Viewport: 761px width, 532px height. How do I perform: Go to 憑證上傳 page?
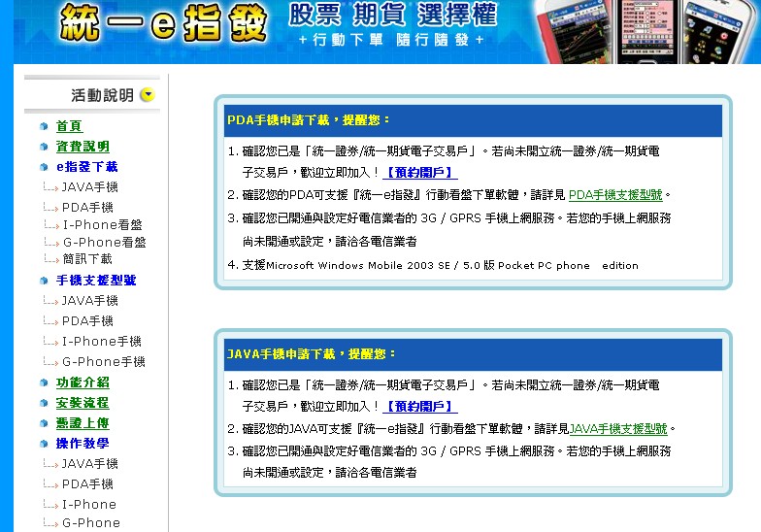click(x=83, y=423)
